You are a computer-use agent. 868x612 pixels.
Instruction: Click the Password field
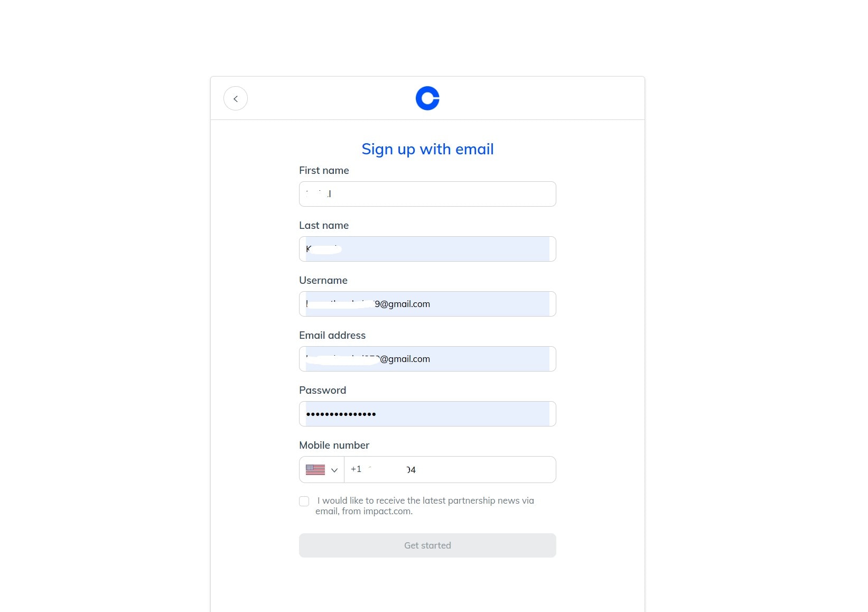(x=427, y=414)
